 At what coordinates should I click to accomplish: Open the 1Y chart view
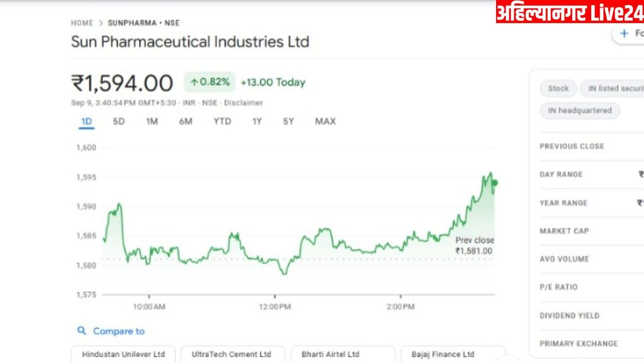pyautogui.click(x=257, y=121)
